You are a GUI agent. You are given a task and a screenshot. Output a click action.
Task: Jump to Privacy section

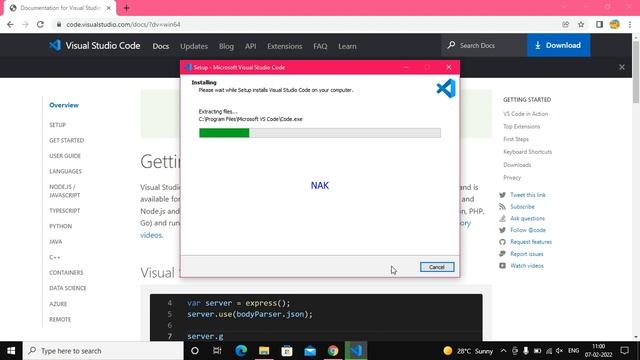click(512, 178)
